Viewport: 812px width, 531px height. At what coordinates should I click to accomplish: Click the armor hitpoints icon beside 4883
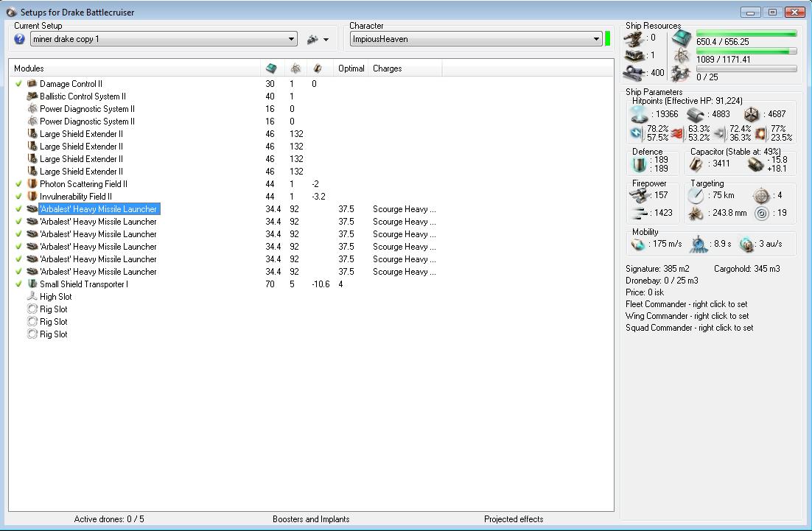coord(696,115)
